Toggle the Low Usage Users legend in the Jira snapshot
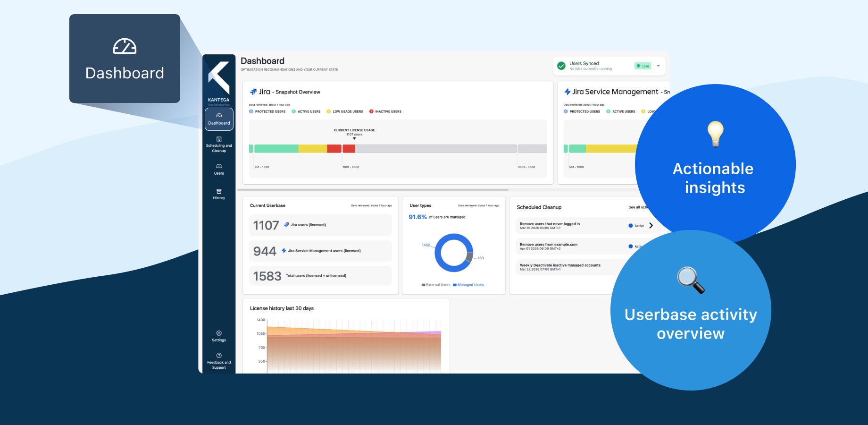The width and height of the screenshot is (868, 425). pyautogui.click(x=345, y=111)
